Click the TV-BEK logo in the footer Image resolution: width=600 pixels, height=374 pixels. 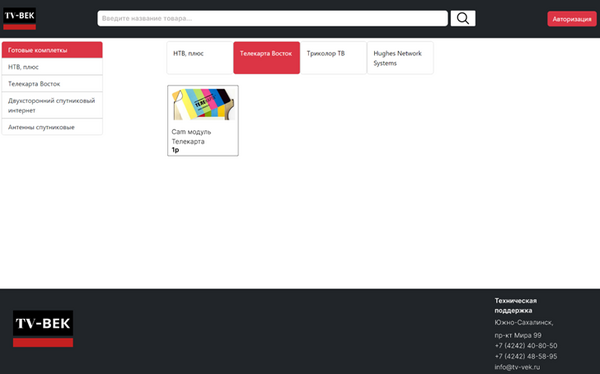pyautogui.click(x=43, y=329)
